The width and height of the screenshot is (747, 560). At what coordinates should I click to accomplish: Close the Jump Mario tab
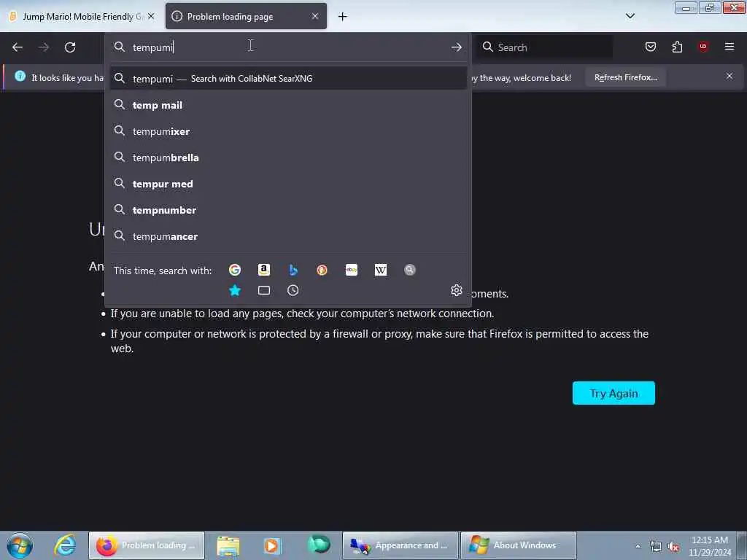pos(151,16)
